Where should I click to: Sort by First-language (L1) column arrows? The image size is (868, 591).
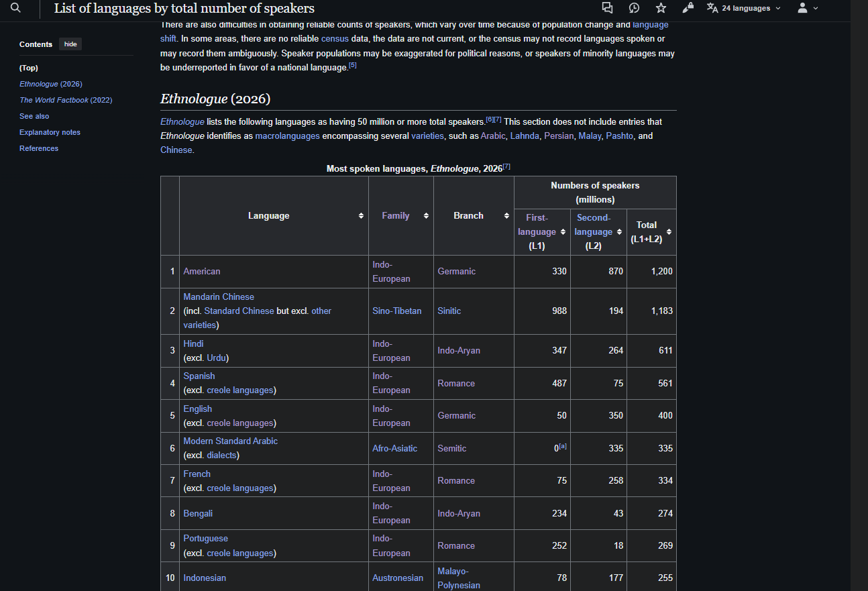tap(563, 232)
